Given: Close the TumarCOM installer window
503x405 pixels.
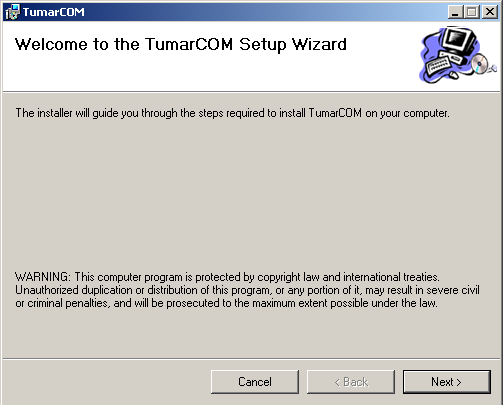Looking at the screenshot, I should [490, 12].
